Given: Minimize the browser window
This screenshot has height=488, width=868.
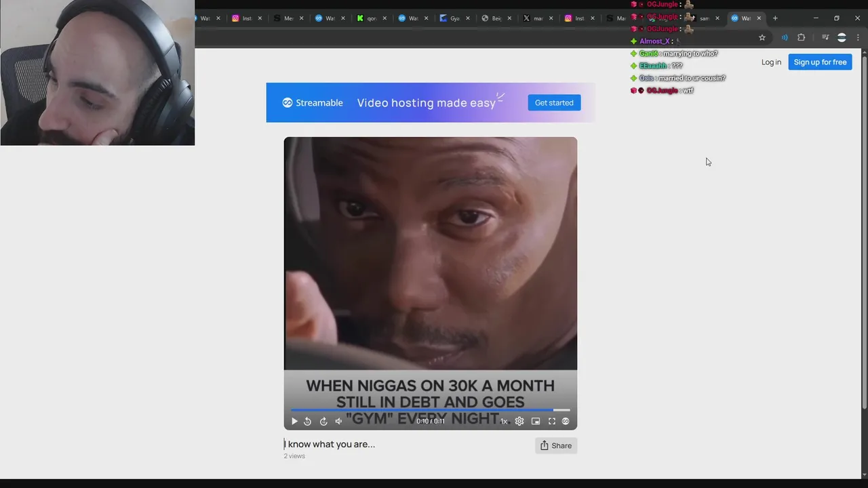Looking at the screenshot, I should tap(816, 18).
